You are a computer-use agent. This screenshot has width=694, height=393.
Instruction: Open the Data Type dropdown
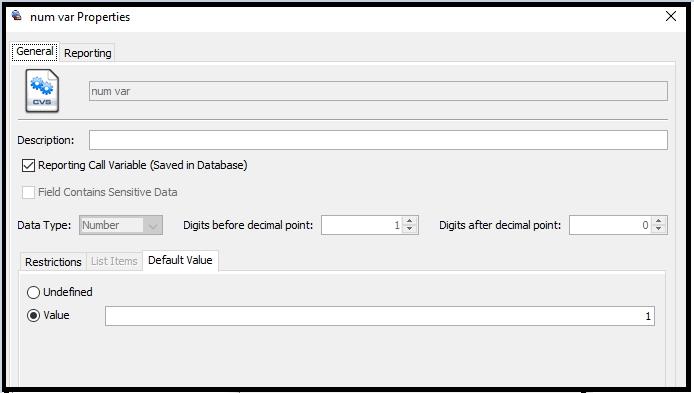point(121,225)
